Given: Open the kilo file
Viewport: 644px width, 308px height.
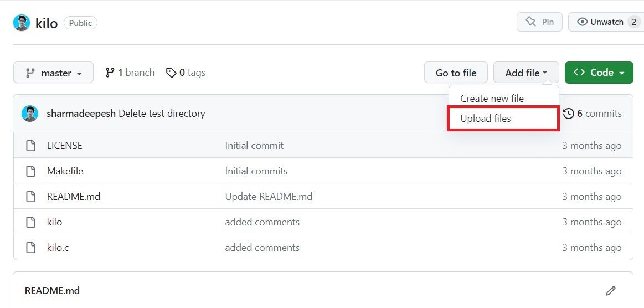Looking at the screenshot, I should [55, 222].
